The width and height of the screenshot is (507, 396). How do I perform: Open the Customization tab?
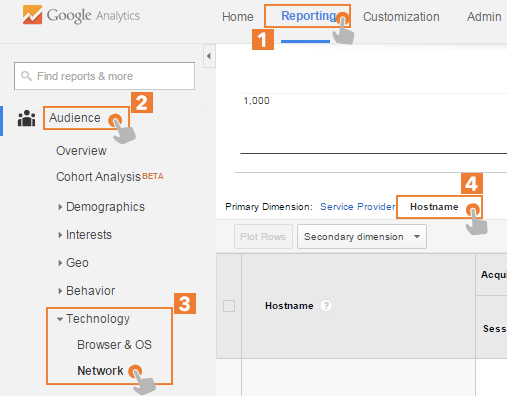401,17
